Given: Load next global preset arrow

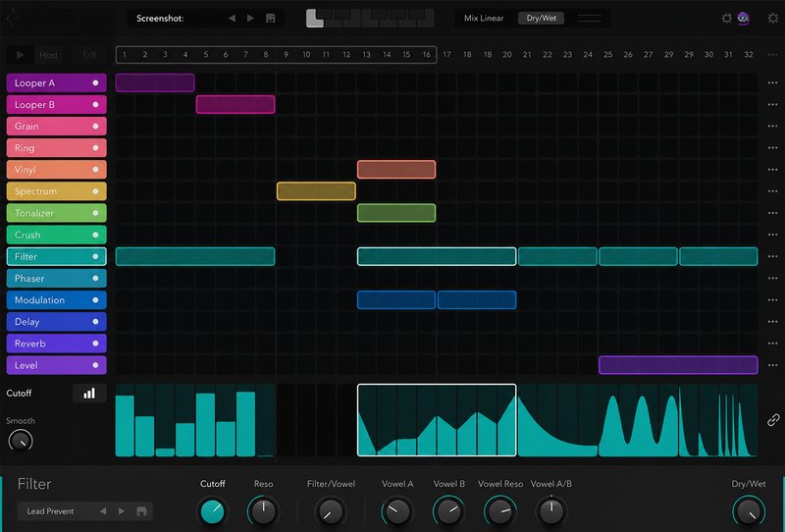Looking at the screenshot, I should pyautogui.click(x=250, y=19).
